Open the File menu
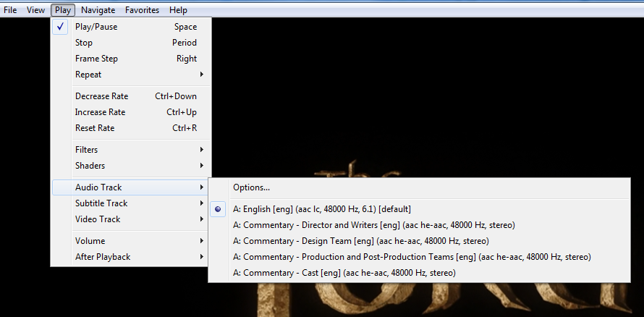The width and height of the screenshot is (644, 317). (x=10, y=10)
